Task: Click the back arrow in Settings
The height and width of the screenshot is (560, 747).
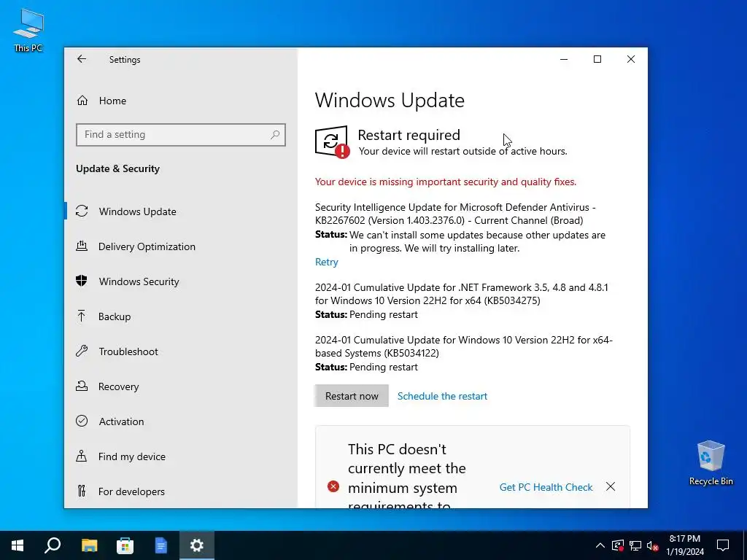Action: pyautogui.click(x=82, y=59)
